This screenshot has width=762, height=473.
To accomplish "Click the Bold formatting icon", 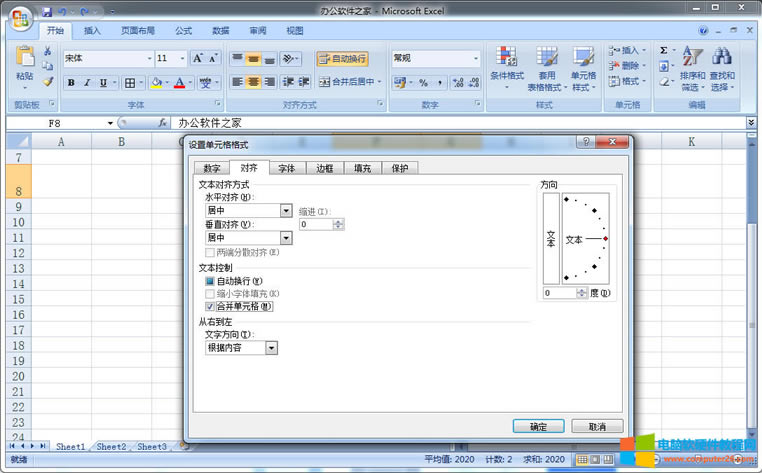I will tap(72, 83).
